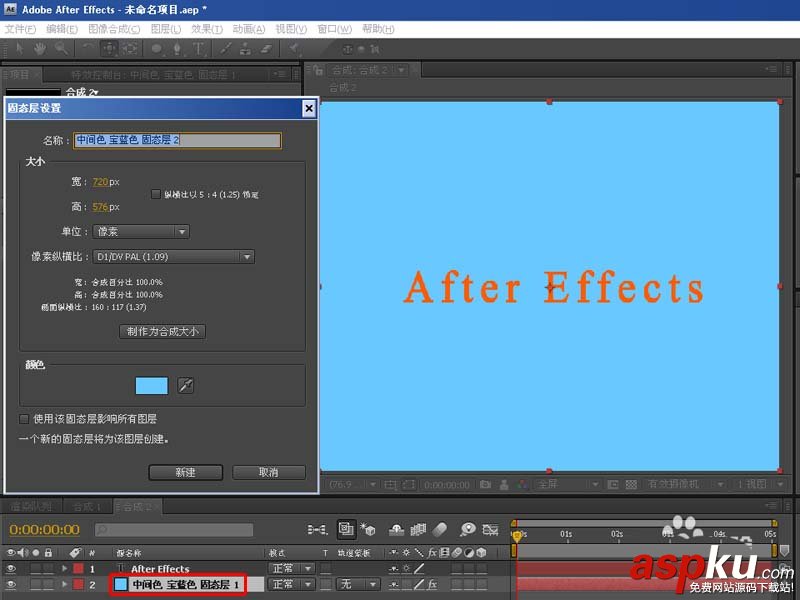Open track matte 无 dropdown on layer 2
The width and height of the screenshot is (800, 600).
pyautogui.click(x=358, y=584)
